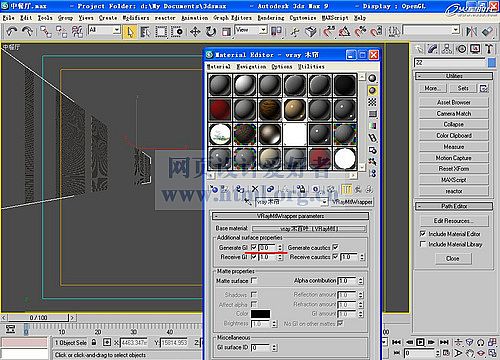This screenshot has height=360, width=500.
Task: Click the Undo arrow in main toolbar
Action: [x=12, y=32]
